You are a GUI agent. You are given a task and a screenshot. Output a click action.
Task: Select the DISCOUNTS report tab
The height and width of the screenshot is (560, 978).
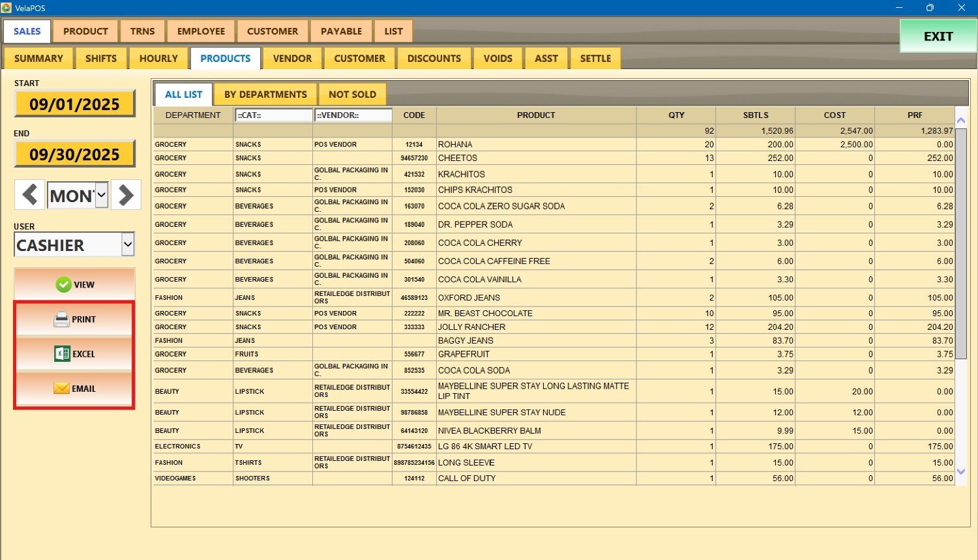click(434, 59)
